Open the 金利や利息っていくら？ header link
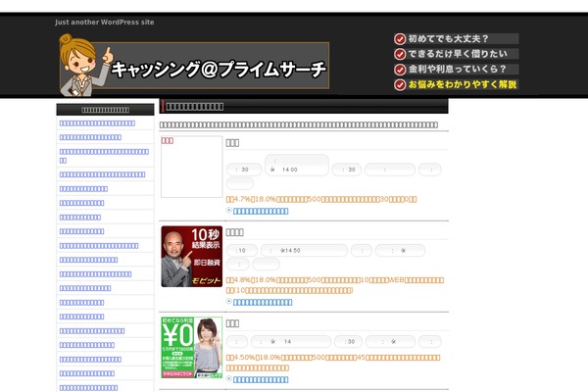 (x=456, y=70)
